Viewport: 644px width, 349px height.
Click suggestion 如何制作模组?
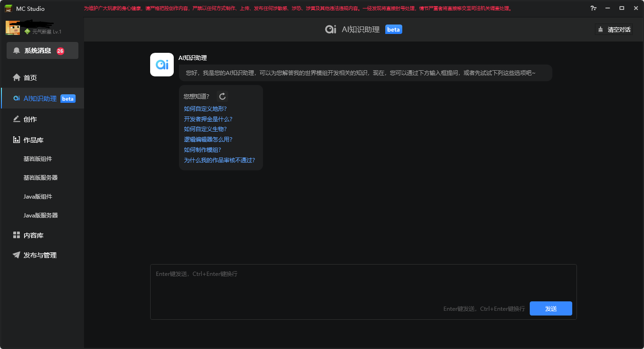(203, 150)
